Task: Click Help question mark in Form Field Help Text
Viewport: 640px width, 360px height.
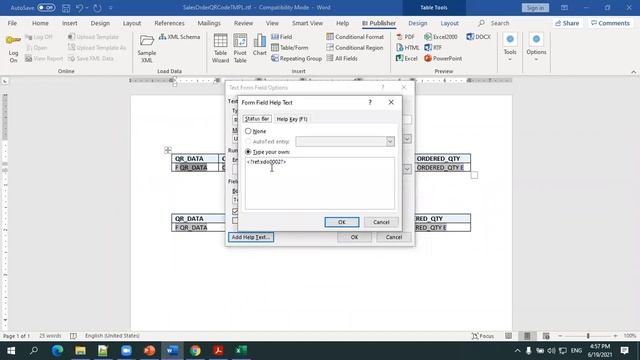Action: pyautogui.click(x=370, y=102)
